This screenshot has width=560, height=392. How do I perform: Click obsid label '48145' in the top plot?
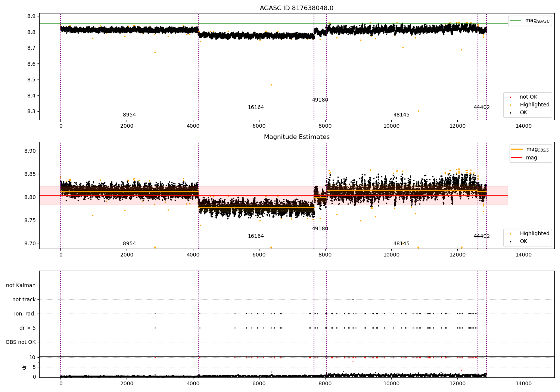click(401, 115)
